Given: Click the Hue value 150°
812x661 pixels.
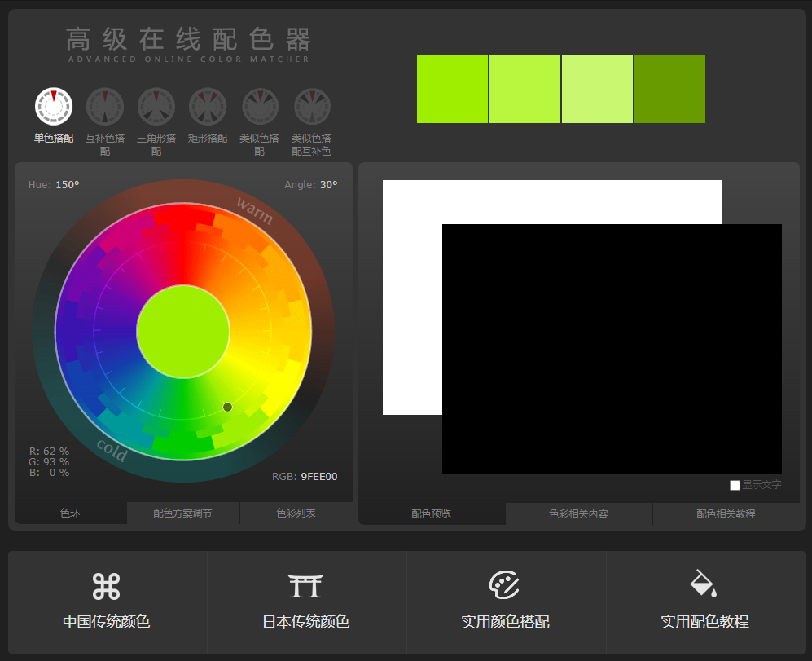Looking at the screenshot, I should coord(68,184).
